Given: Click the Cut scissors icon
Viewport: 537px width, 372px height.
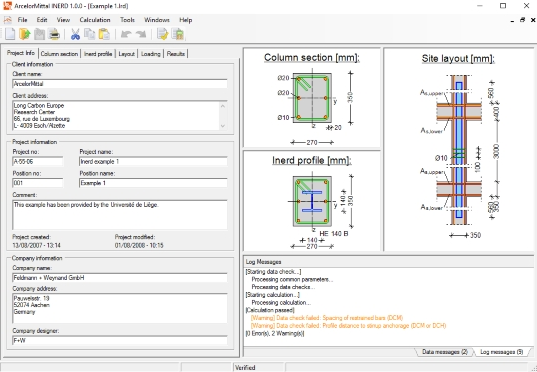Looking at the screenshot, I should pyautogui.click(x=75, y=34).
